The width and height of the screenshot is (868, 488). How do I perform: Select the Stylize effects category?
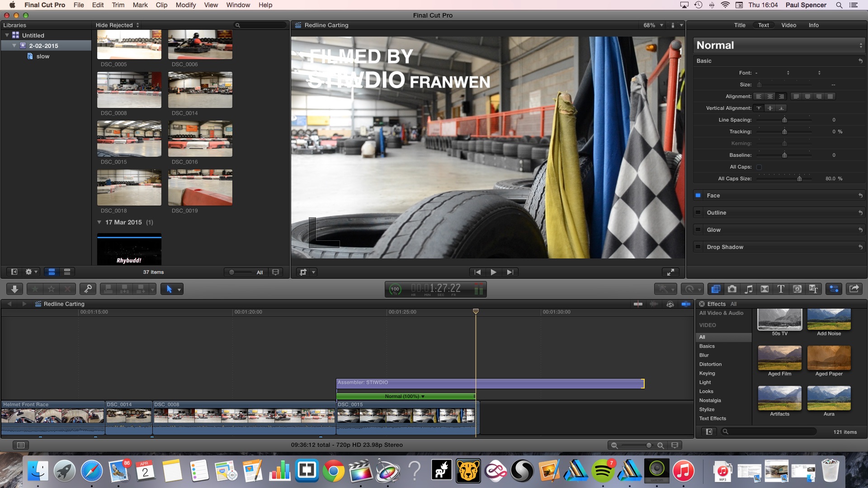(707, 409)
